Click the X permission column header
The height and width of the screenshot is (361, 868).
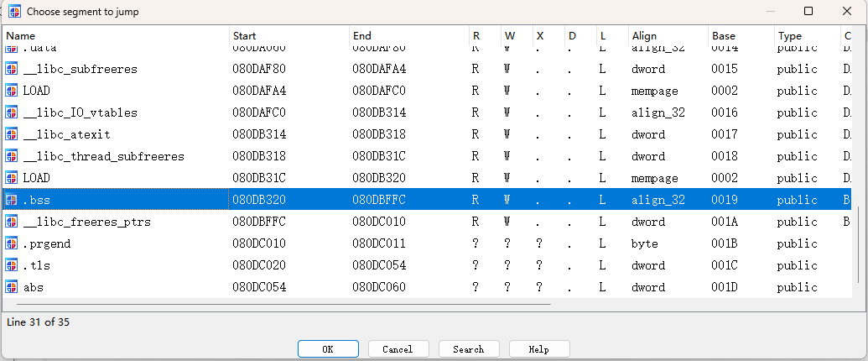549,36
